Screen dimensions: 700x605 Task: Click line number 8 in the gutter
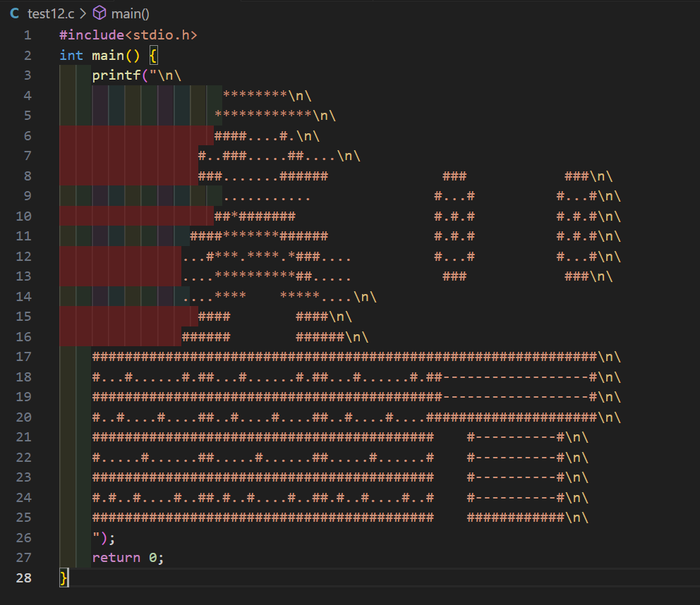point(28,176)
